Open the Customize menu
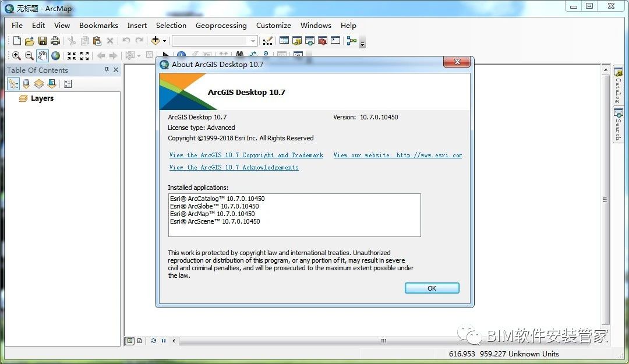The height and width of the screenshot is (364, 629). [x=274, y=25]
